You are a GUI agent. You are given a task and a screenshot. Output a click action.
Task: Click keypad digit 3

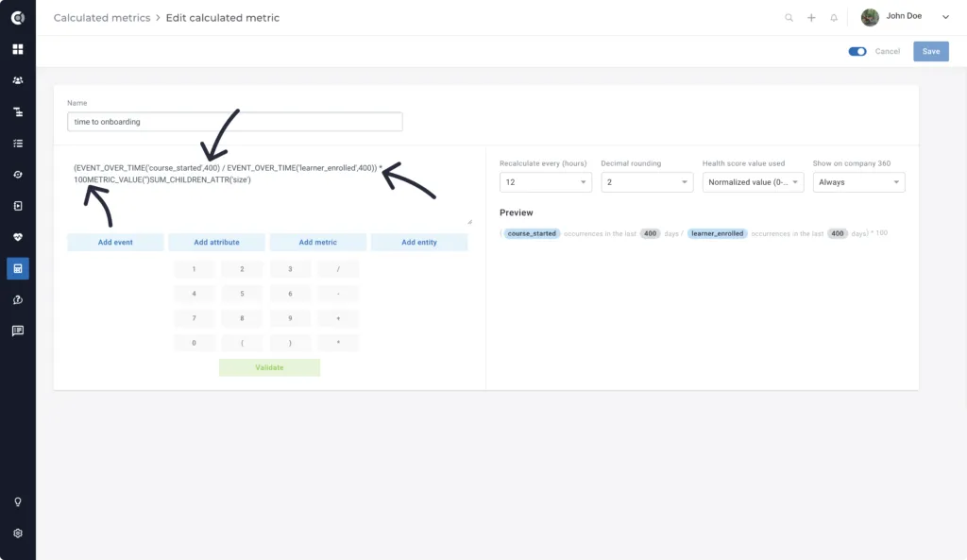pos(290,269)
